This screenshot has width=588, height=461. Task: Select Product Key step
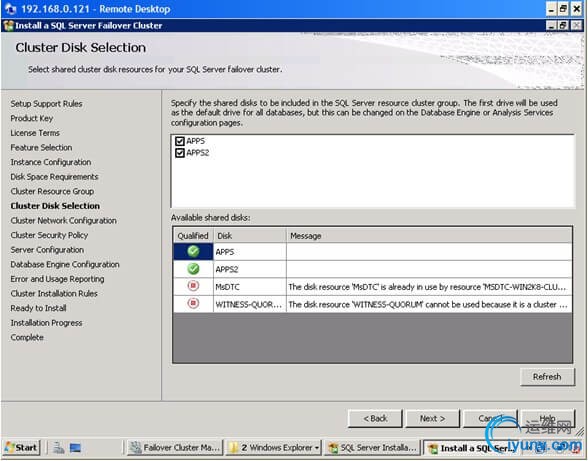[x=32, y=119]
